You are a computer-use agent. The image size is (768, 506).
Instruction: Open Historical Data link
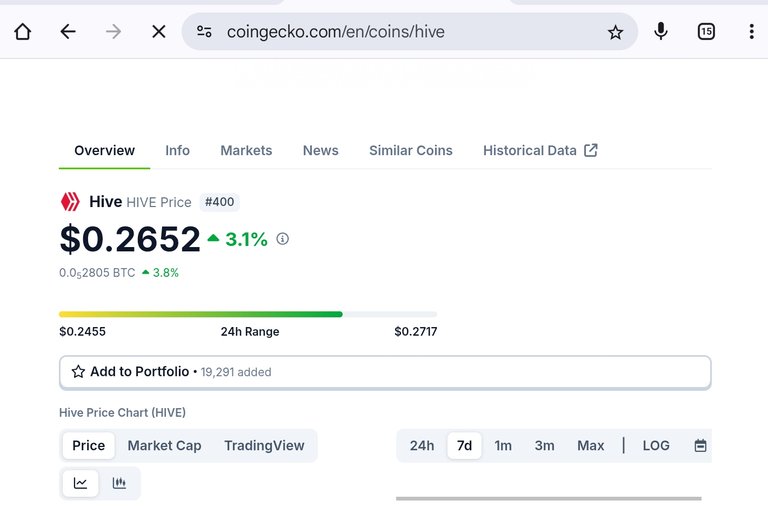[x=529, y=150]
